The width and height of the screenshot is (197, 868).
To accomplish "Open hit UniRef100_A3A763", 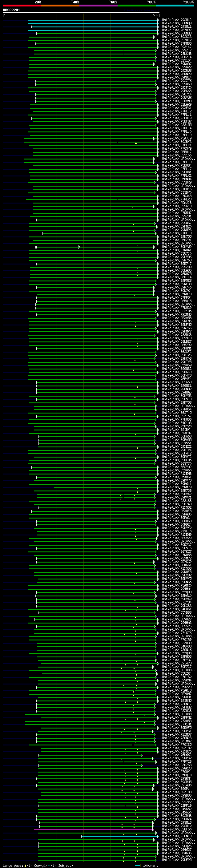I will tap(176, 765).
